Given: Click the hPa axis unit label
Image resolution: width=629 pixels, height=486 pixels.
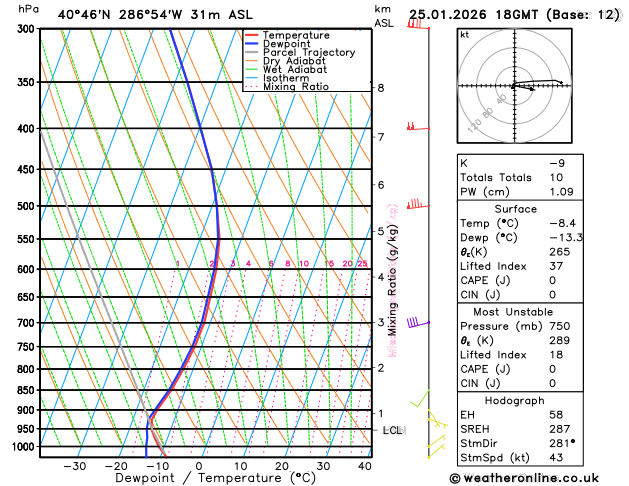Looking at the screenshot, I should 28,9.
